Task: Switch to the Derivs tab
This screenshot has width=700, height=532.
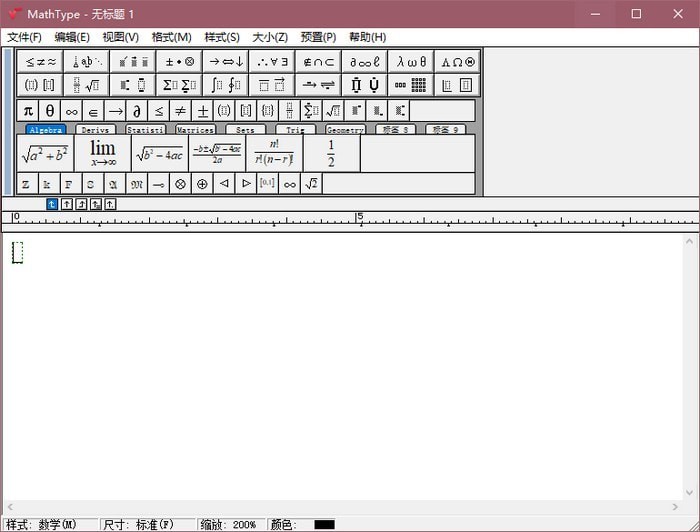Action: click(96, 129)
